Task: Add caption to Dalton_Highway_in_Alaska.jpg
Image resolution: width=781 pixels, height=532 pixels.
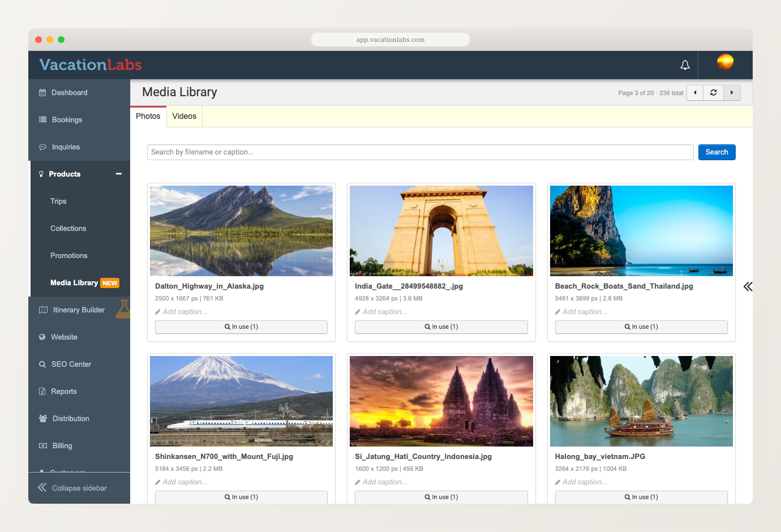Action: pyautogui.click(x=185, y=312)
